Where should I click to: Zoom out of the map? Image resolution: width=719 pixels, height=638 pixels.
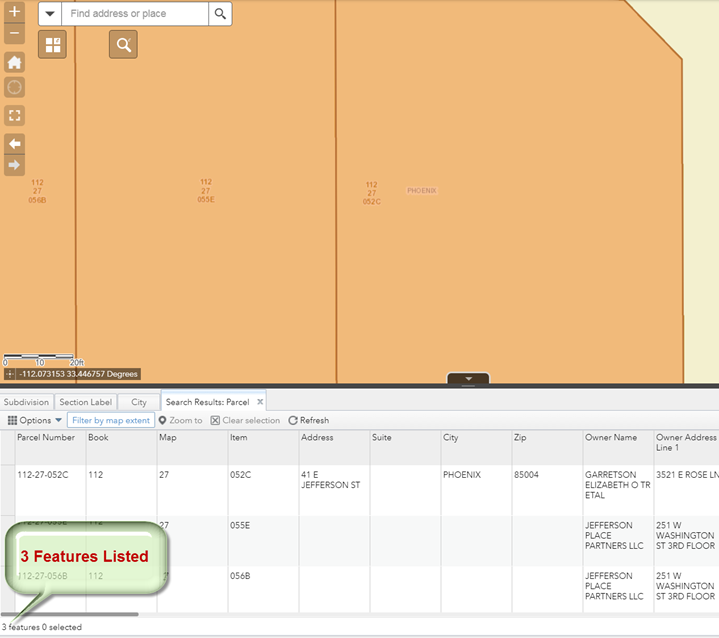[15, 34]
